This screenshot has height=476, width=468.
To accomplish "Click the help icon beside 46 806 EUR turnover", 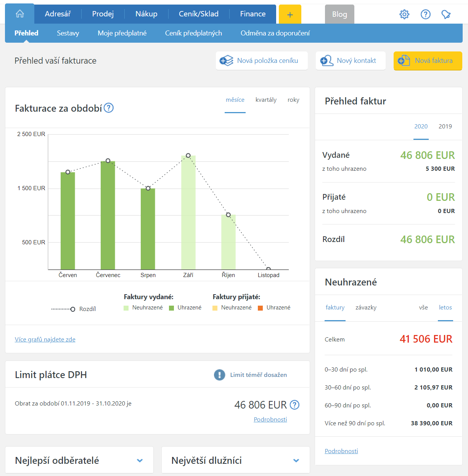I will [x=294, y=405].
